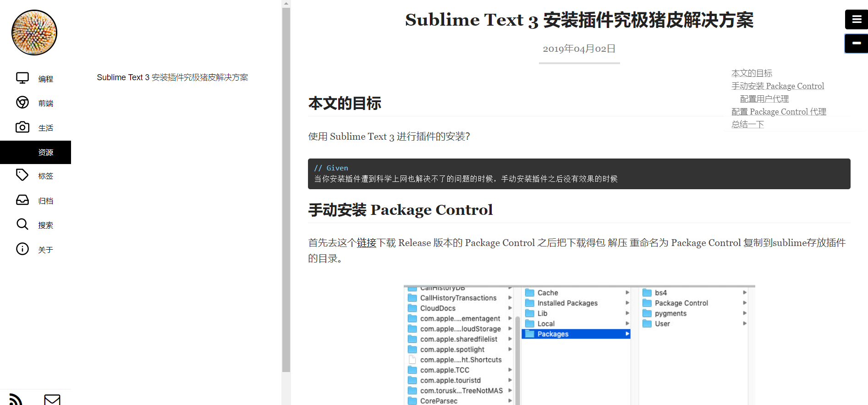Click com.apple.TCC folder in screenshot
Viewport: 868px width, 405px height.
pos(445,370)
